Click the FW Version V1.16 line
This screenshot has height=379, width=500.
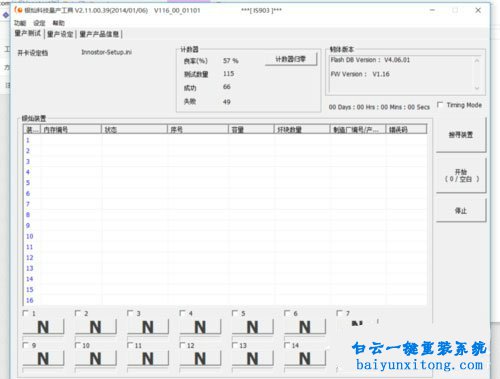pyautogui.click(x=360, y=74)
